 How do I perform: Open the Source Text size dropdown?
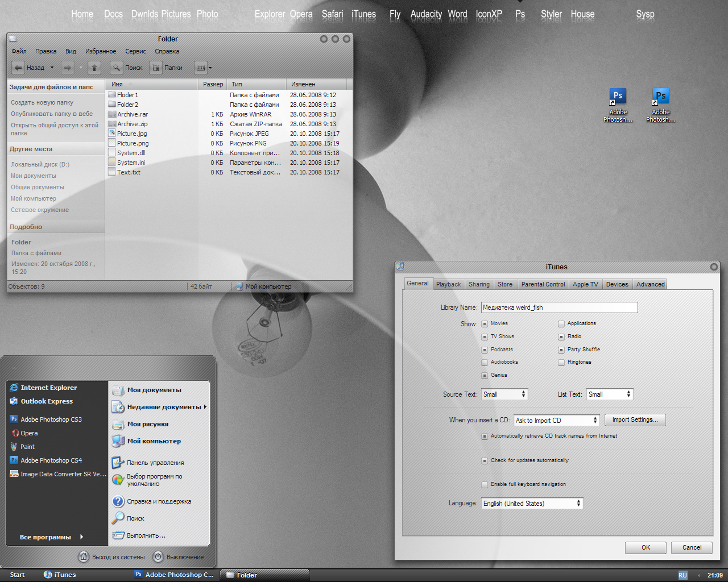505,394
